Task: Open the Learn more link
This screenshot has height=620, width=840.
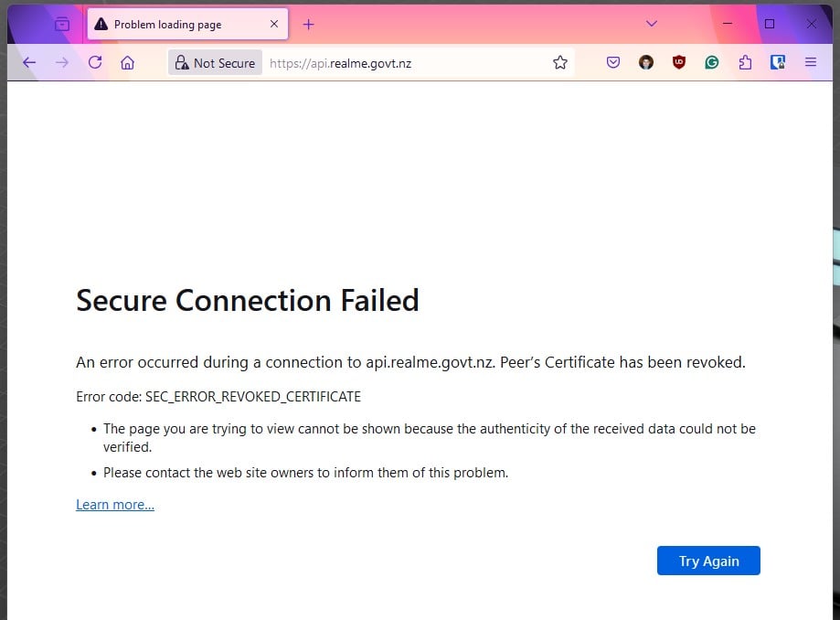Action: coord(115,505)
